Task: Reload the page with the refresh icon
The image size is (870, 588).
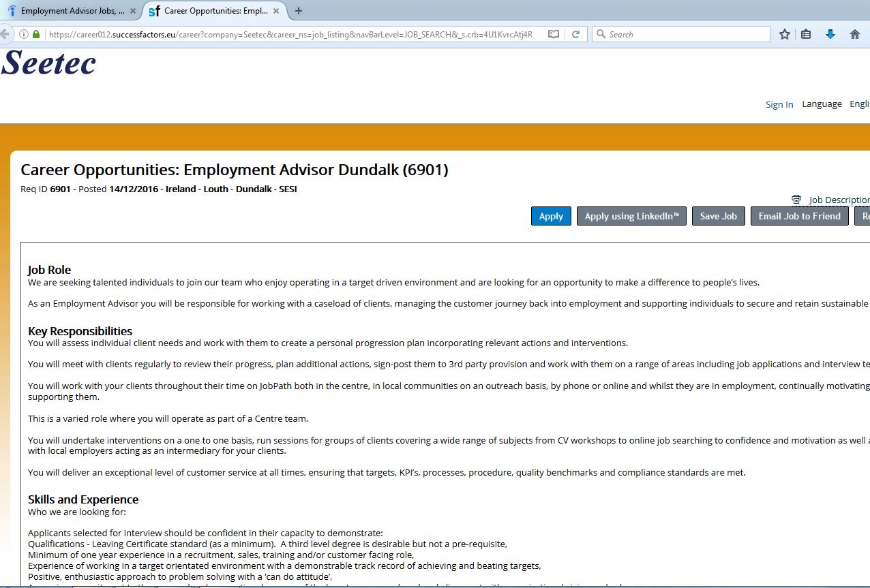Action: tap(575, 34)
